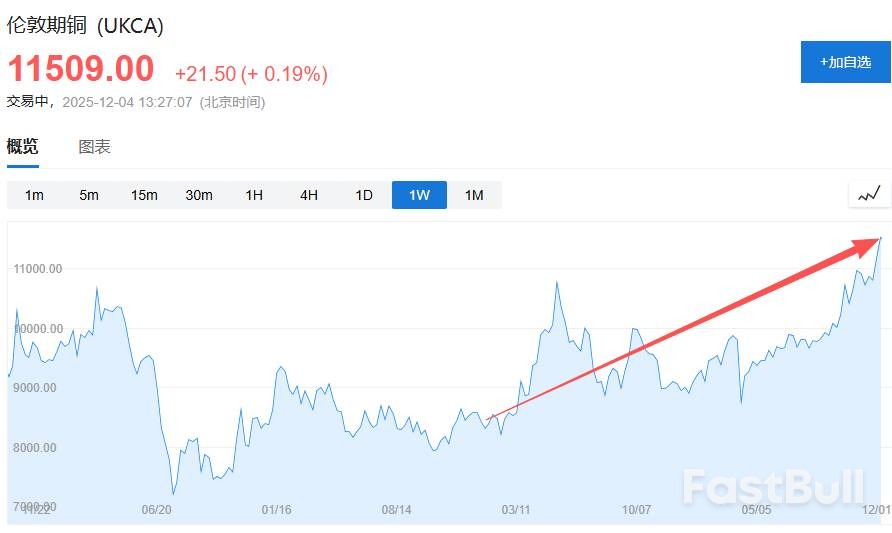Switch to the 概览 tab
The image size is (892, 533).
click(x=23, y=147)
